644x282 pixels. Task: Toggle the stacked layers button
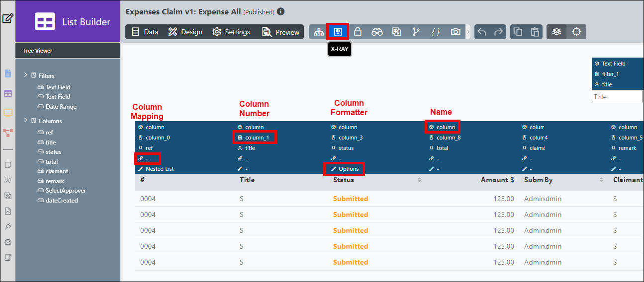[556, 32]
